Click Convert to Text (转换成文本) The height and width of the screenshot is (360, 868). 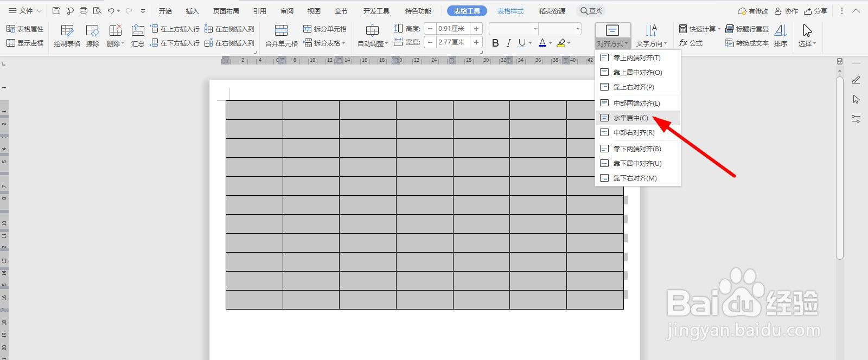[747, 43]
